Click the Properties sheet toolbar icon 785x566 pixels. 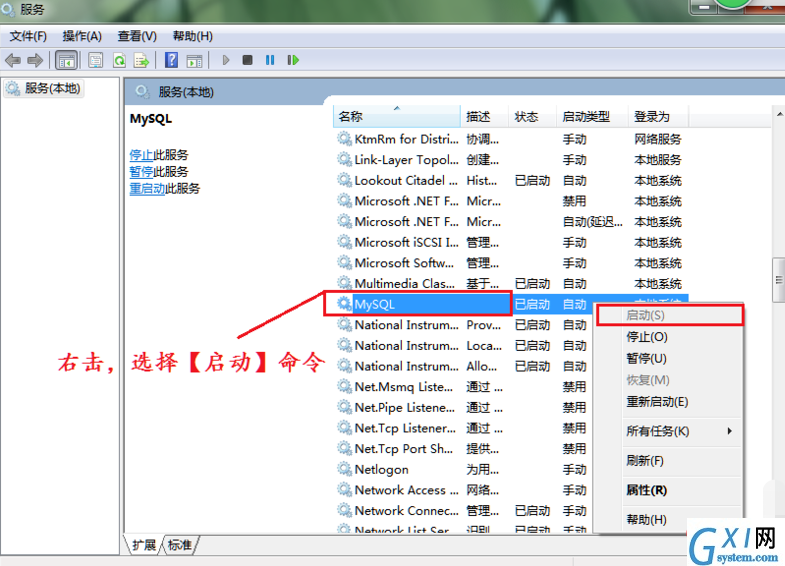tap(96, 61)
